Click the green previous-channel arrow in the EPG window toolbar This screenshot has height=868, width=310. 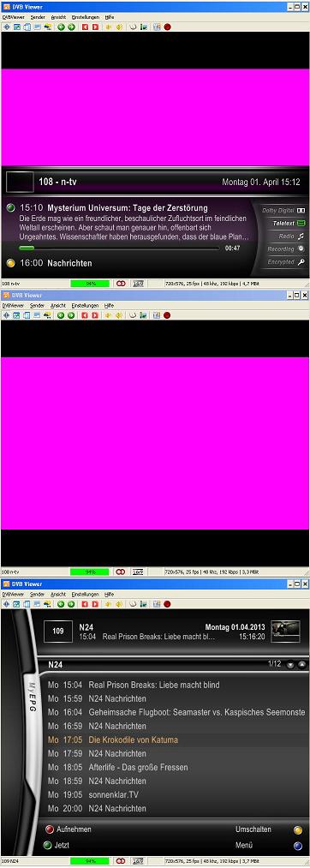(61, 604)
